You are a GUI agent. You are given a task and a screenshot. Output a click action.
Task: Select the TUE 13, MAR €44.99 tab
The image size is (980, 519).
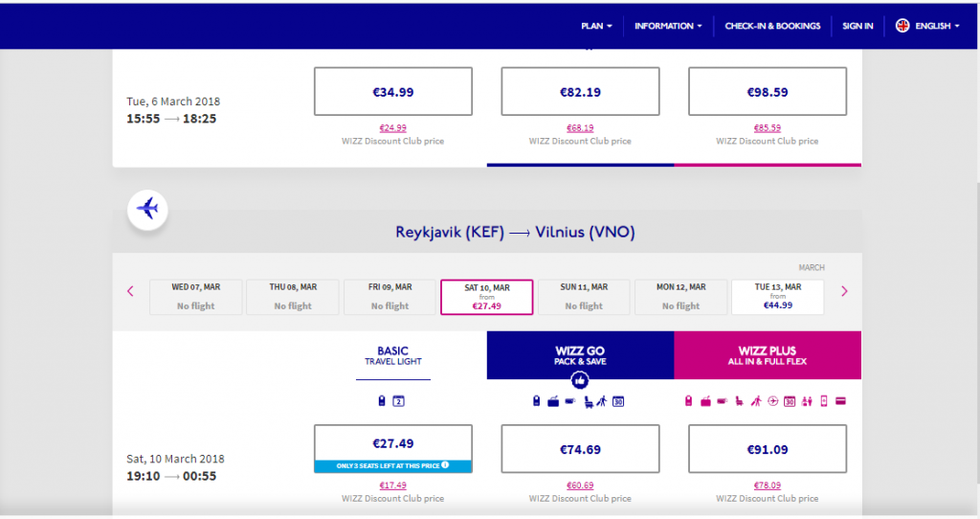point(777,297)
